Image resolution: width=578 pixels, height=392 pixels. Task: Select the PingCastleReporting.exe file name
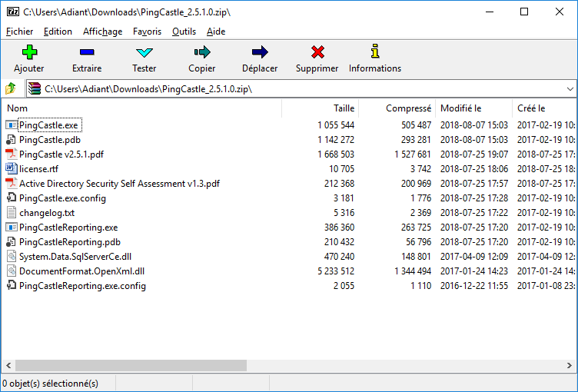click(68, 228)
